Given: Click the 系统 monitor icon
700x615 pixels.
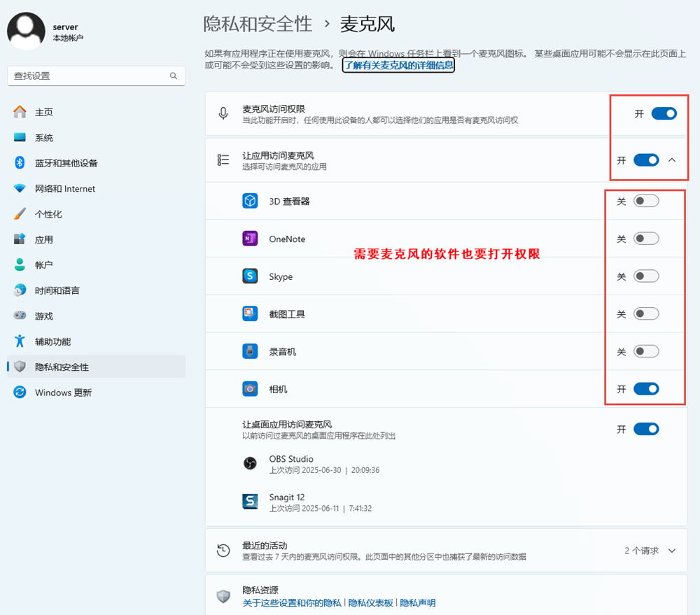Looking at the screenshot, I should click(x=20, y=137).
